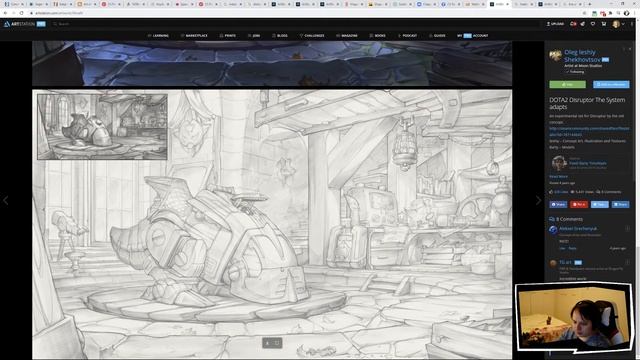Click Like under Aleksei's comment

(x=562, y=248)
